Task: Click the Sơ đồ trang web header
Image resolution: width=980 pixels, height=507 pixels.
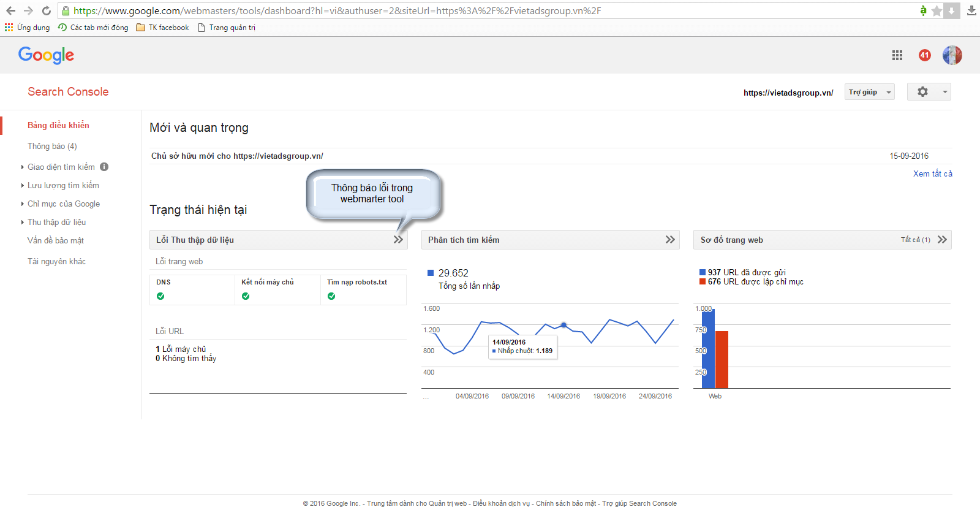Action: pos(732,240)
